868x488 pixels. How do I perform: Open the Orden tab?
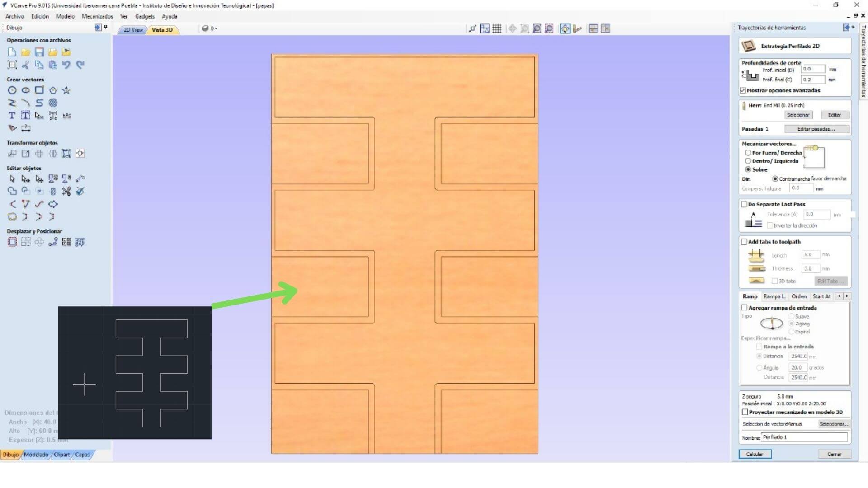pos(799,296)
